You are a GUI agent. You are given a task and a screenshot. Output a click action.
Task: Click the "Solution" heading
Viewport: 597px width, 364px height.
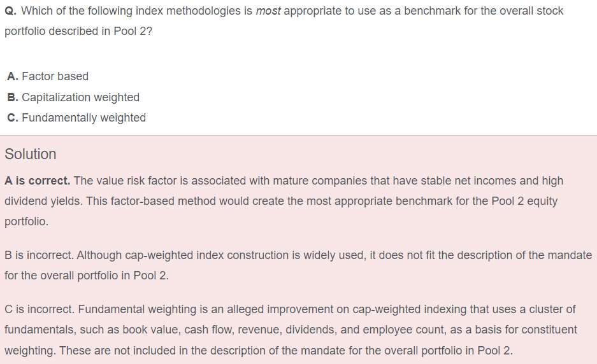[x=30, y=154]
